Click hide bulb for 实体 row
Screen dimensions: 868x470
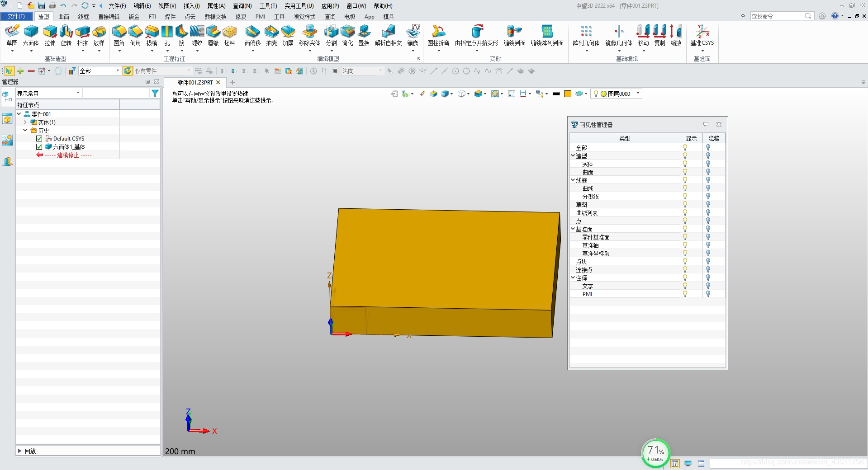tap(708, 164)
